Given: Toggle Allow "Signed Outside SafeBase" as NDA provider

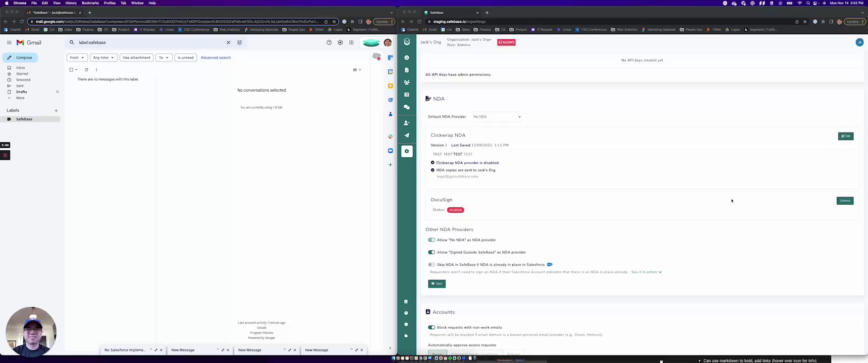Looking at the screenshot, I should coord(431,252).
